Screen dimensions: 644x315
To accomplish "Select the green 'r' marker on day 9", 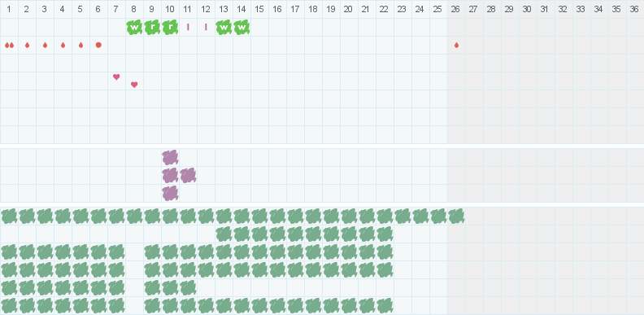I will click(x=152, y=28).
